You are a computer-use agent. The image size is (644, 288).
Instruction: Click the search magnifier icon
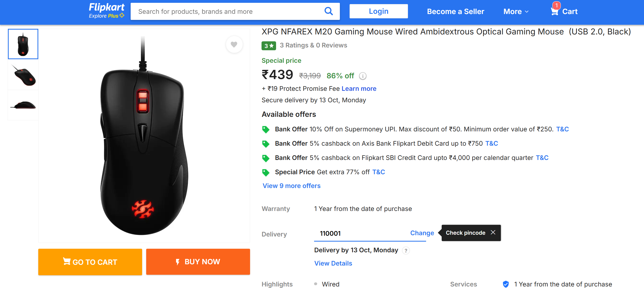(328, 11)
